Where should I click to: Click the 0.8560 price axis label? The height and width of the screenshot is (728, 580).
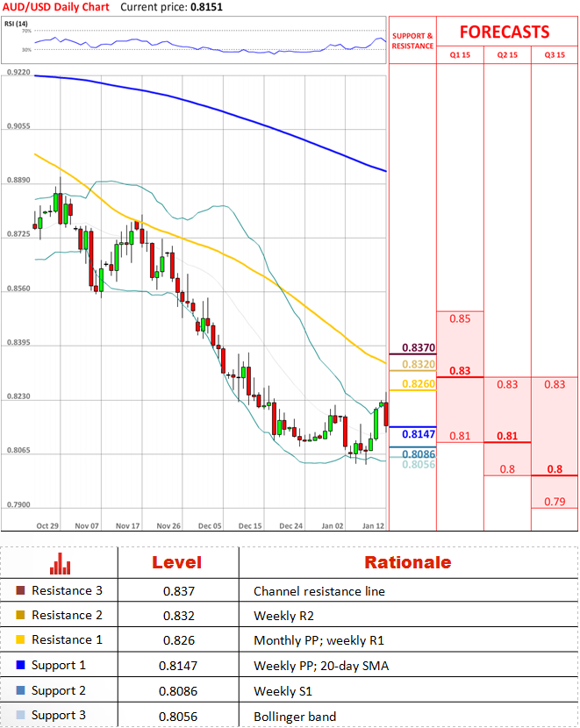click(18, 289)
